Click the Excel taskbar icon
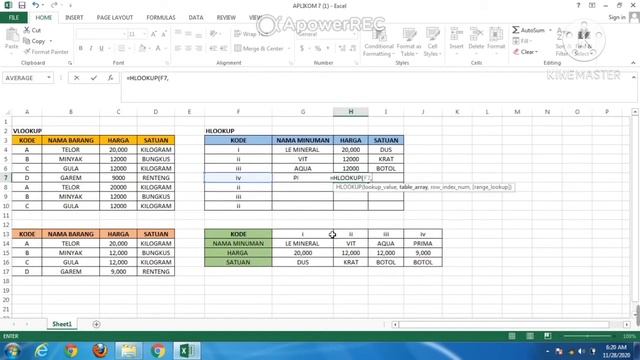This screenshot has height=360, width=640. coord(187,351)
